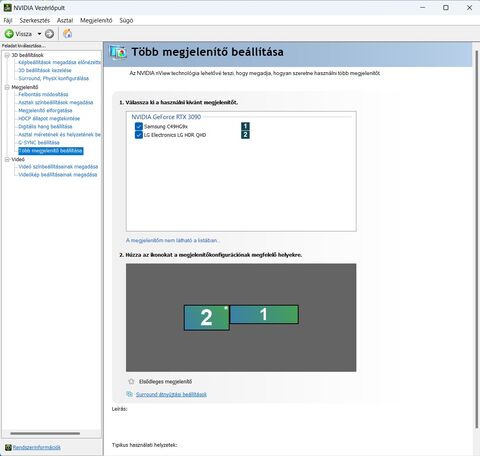Select Megjelenítő elforgatása tree item
This screenshot has width=480, height=456.
pyautogui.click(x=45, y=110)
